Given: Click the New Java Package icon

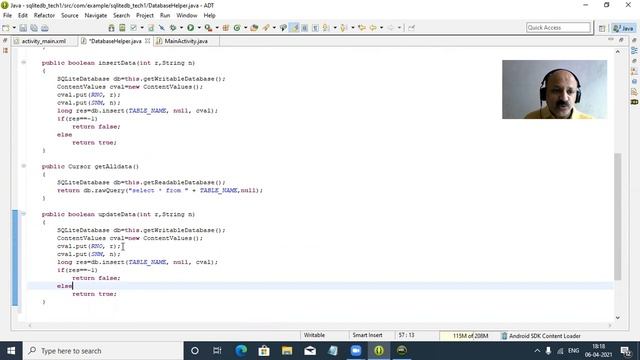Looking at the screenshot, I should pos(226,28).
